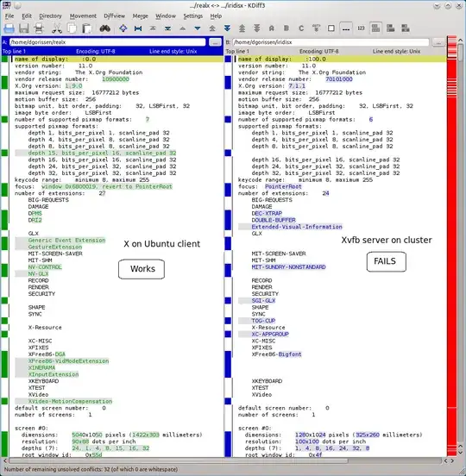Image resolution: width=466 pixels, height=476 pixels.
Task: Open the Merge menu
Action: (x=141, y=16)
